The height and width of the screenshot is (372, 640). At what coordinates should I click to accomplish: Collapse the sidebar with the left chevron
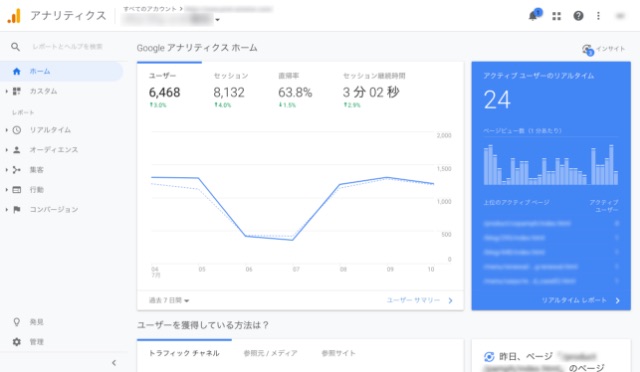[114, 363]
